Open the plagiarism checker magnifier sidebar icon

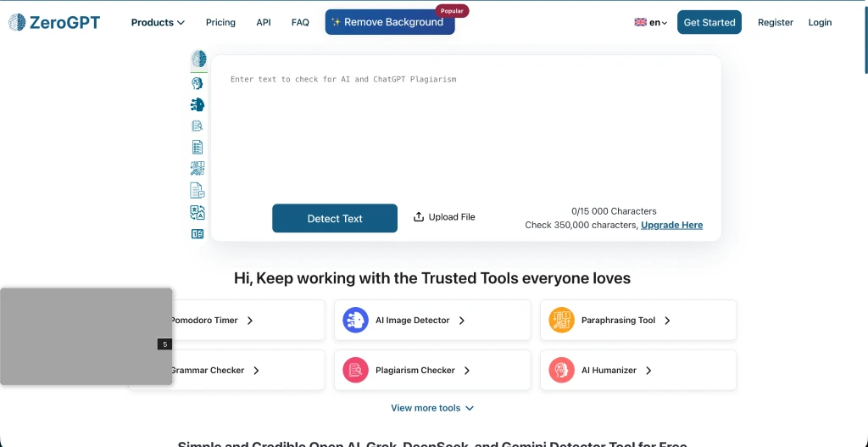[197, 126]
